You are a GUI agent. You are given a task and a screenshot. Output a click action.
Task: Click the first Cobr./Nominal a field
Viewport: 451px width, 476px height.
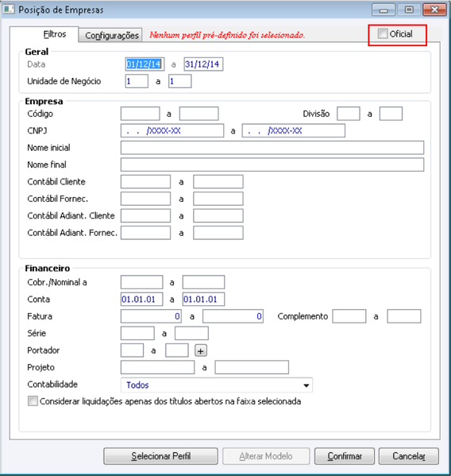(x=141, y=282)
